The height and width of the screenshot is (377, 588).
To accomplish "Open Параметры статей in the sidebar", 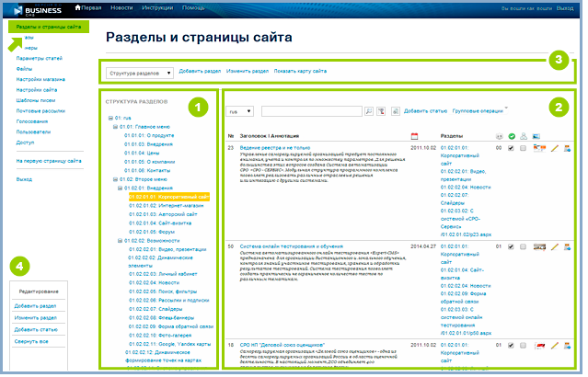I will (40, 59).
